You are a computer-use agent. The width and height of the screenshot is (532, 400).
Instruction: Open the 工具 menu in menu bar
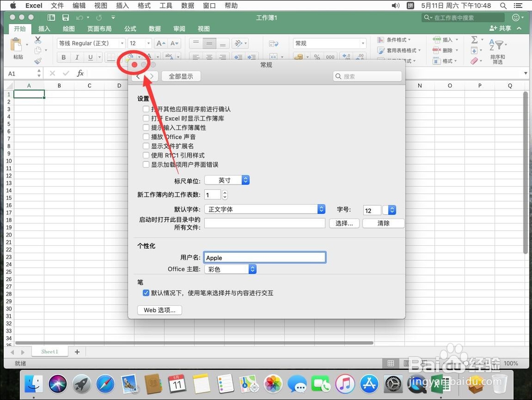pos(166,5)
